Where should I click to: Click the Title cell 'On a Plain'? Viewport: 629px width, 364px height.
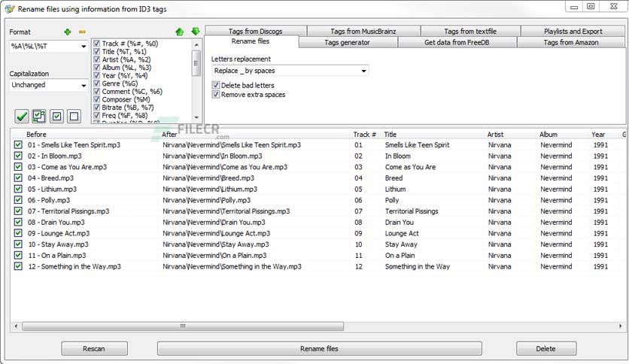pyautogui.click(x=400, y=255)
